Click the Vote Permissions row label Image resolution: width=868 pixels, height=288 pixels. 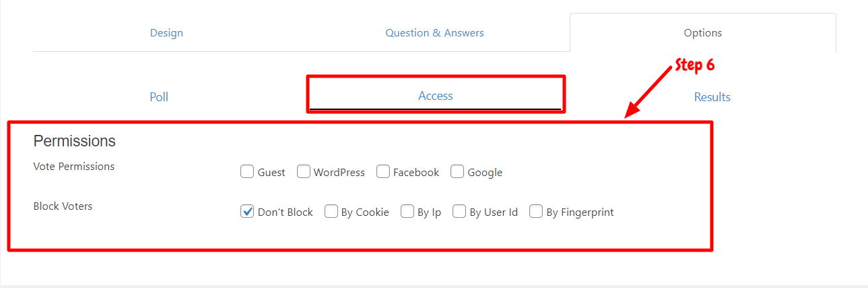click(74, 166)
